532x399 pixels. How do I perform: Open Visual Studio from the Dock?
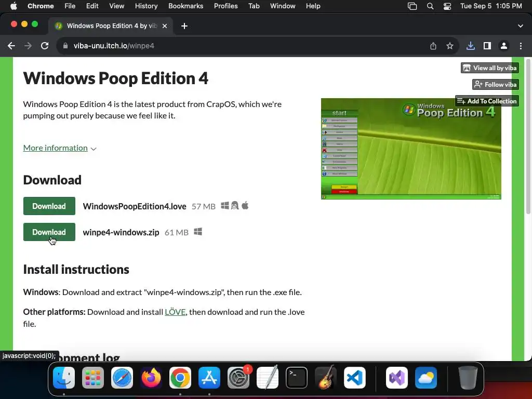coord(396,378)
